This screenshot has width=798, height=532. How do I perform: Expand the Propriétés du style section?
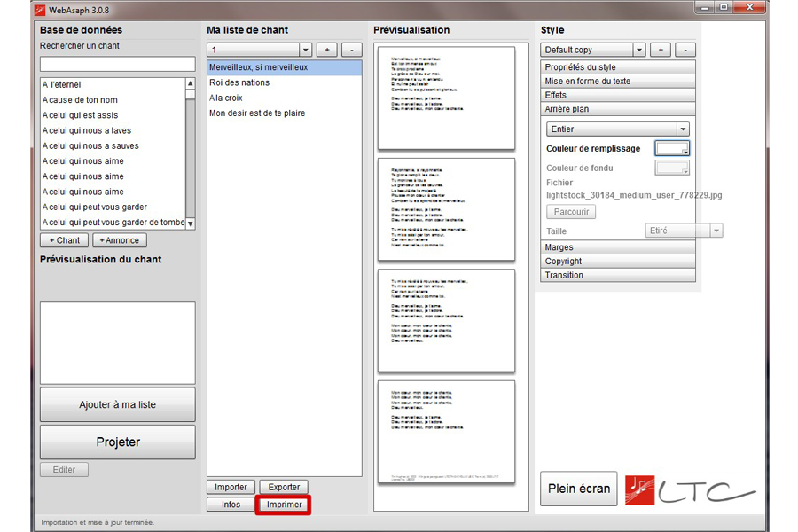click(618, 67)
